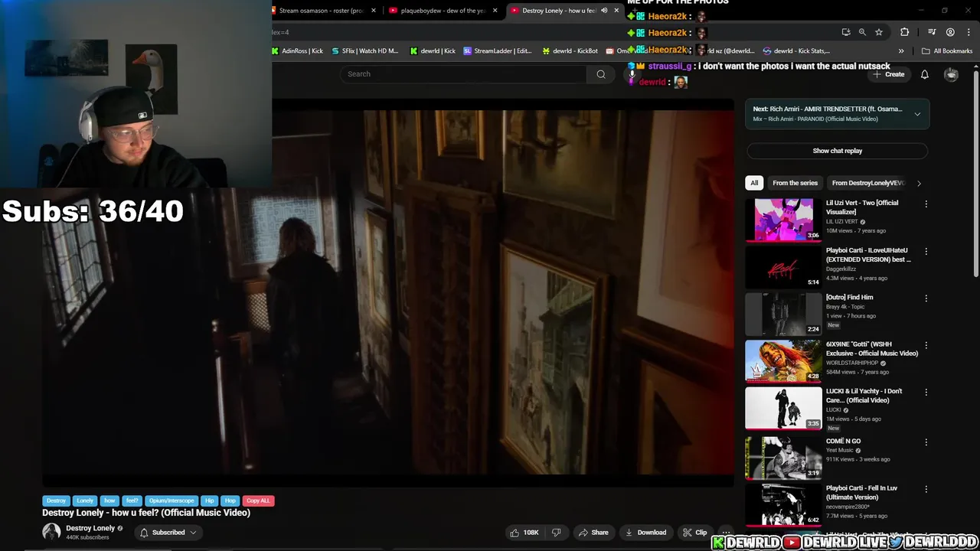This screenshot has width=980, height=551.
Task: Select the From the series chip
Action: point(795,183)
